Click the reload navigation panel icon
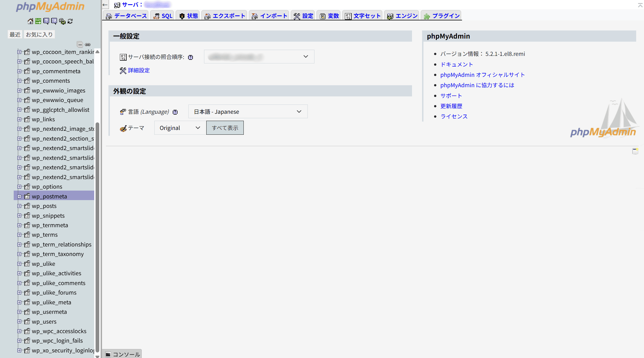The width and height of the screenshot is (644, 358). pyautogui.click(x=70, y=21)
